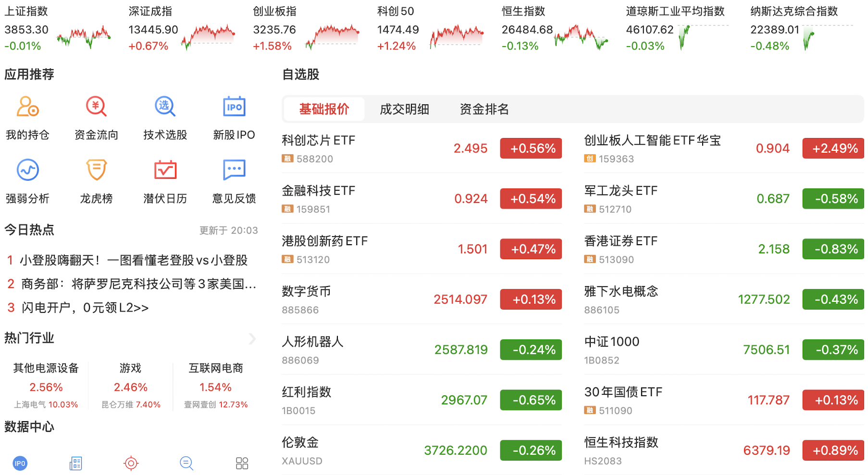Open the headline about 小登股嗨翻天
Image resolution: width=868 pixels, height=475 pixels.
(x=133, y=260)
